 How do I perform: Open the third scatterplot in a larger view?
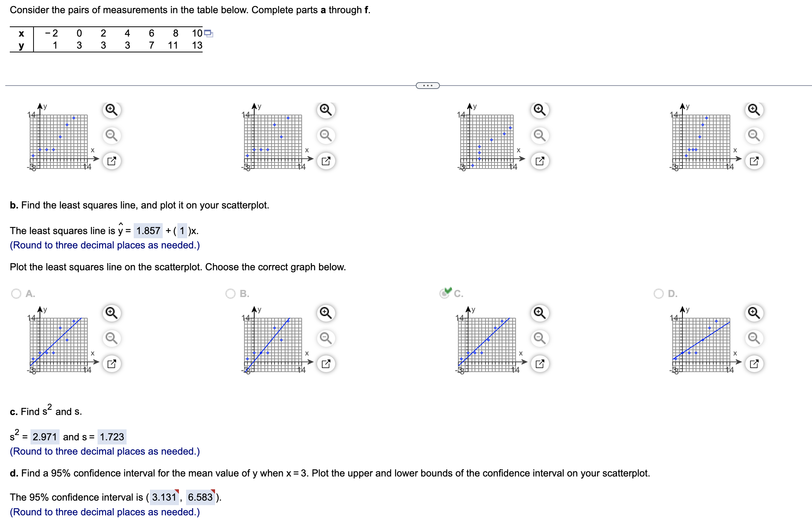pyautogui.click(x=539, y=160)
